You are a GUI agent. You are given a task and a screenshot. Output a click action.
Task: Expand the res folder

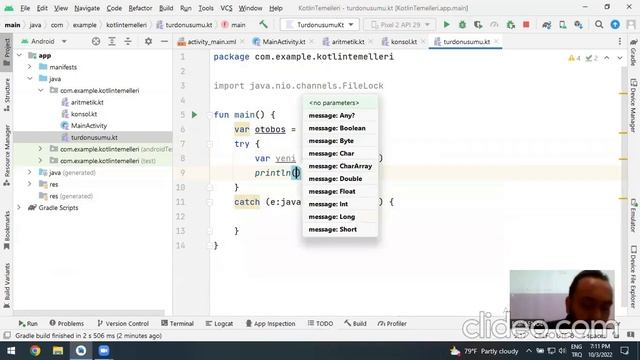pos(30,184)
